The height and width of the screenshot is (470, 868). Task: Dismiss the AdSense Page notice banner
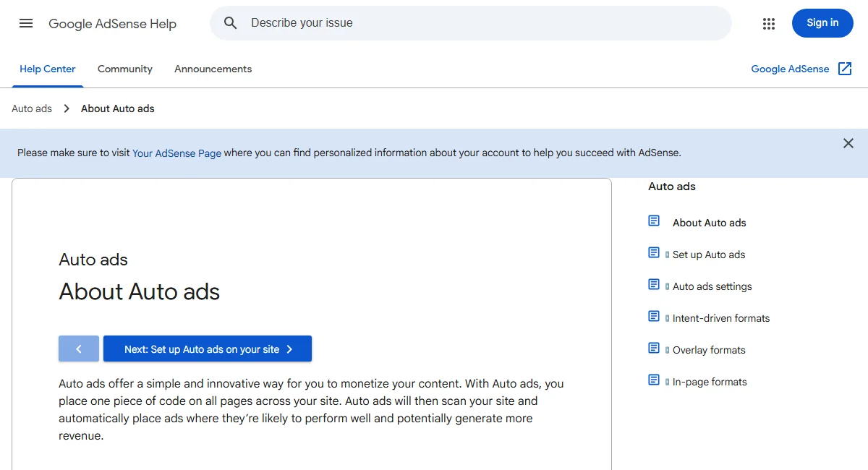point(848,143)
